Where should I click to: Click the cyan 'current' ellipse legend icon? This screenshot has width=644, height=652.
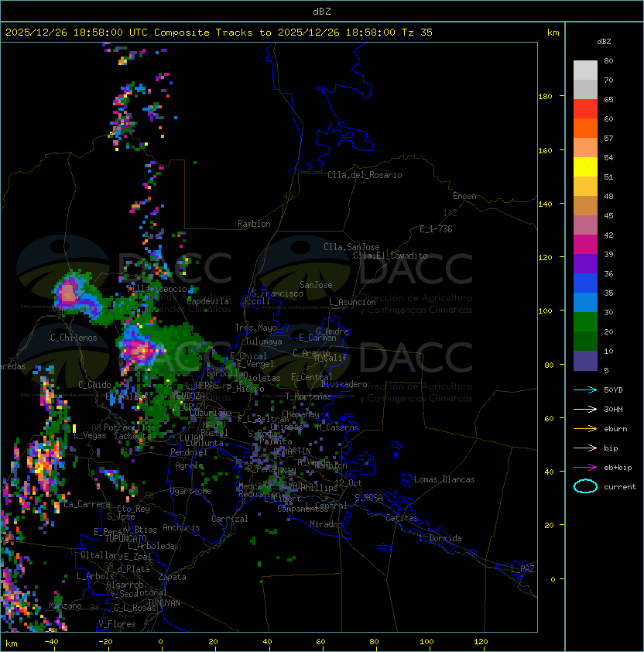(x=585, y=486)
